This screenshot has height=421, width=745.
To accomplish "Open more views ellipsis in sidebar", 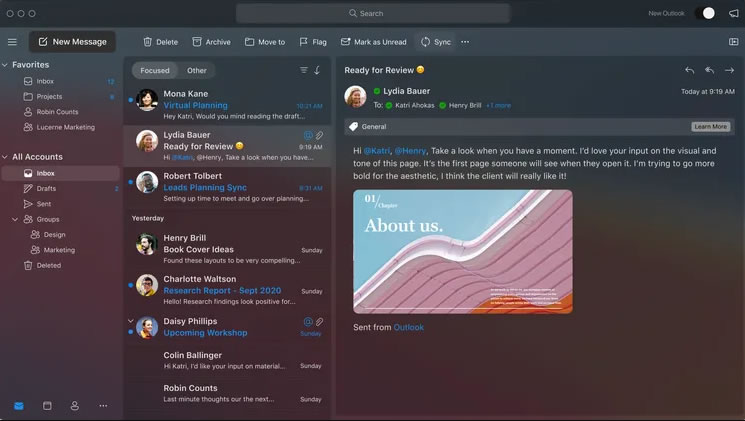I will [103, 406].
